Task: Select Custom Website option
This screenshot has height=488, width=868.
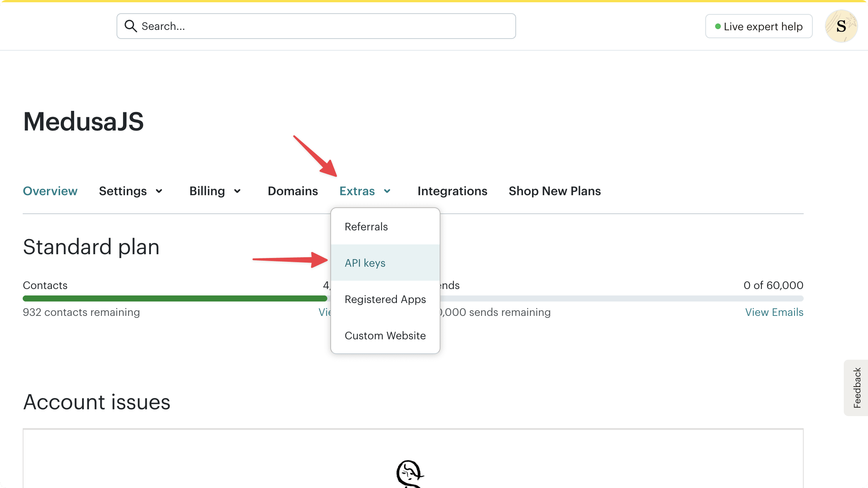Action: (385, 335)
